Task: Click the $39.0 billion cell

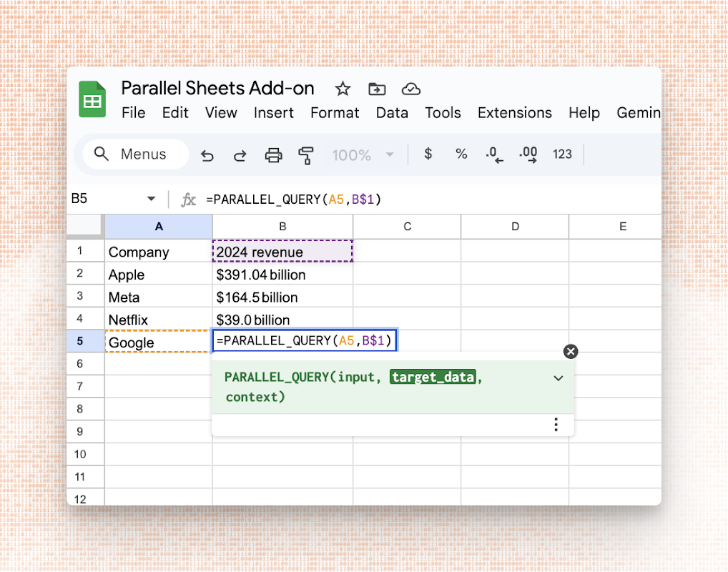Action: (x=282, y=320)
